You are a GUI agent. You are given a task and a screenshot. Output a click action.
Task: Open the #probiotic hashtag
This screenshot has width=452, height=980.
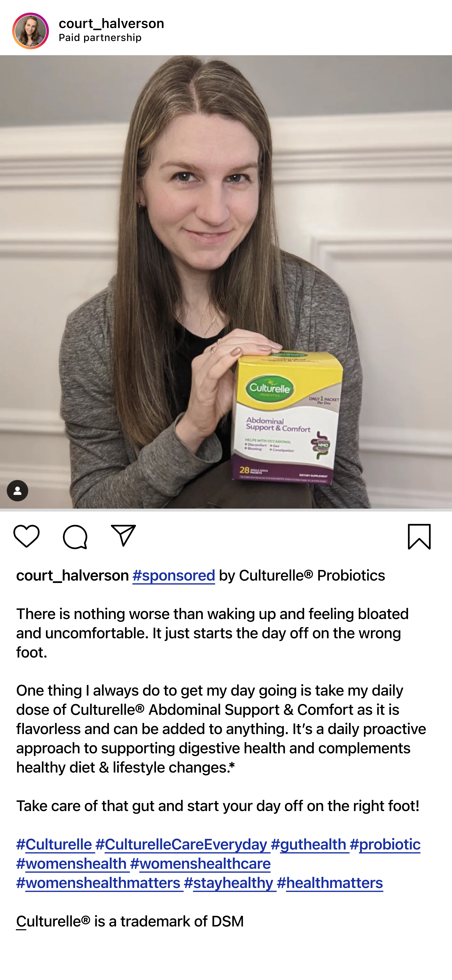(x=385, y=844)
